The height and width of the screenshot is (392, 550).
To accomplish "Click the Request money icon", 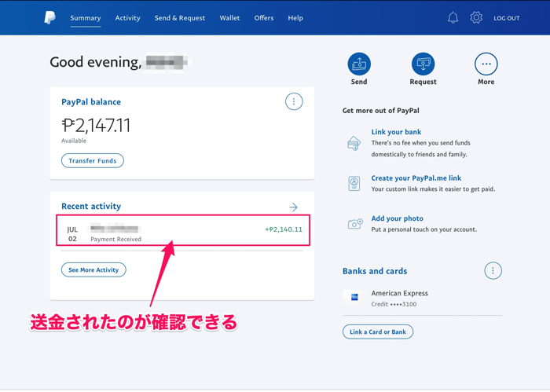I will (423, 64).
